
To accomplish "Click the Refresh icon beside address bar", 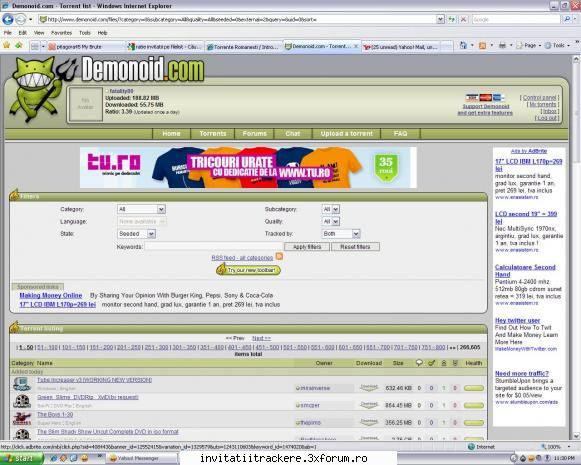I will 452,19.
